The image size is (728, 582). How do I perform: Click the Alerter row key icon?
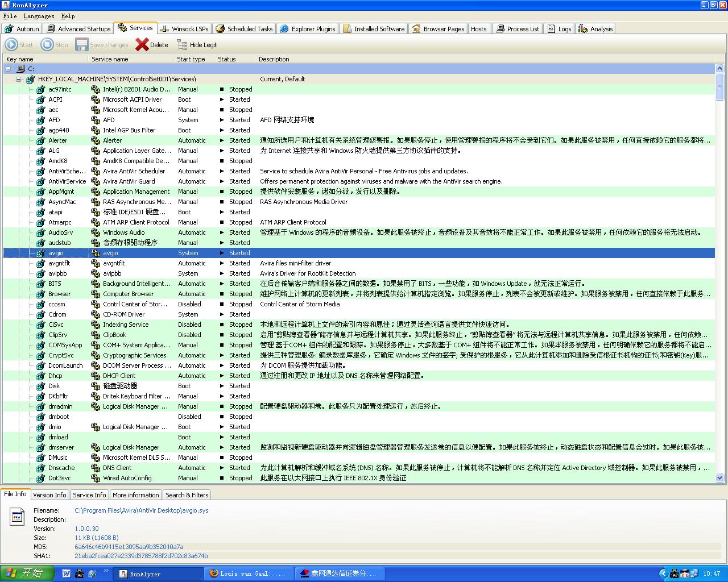[x=40, y=140]
